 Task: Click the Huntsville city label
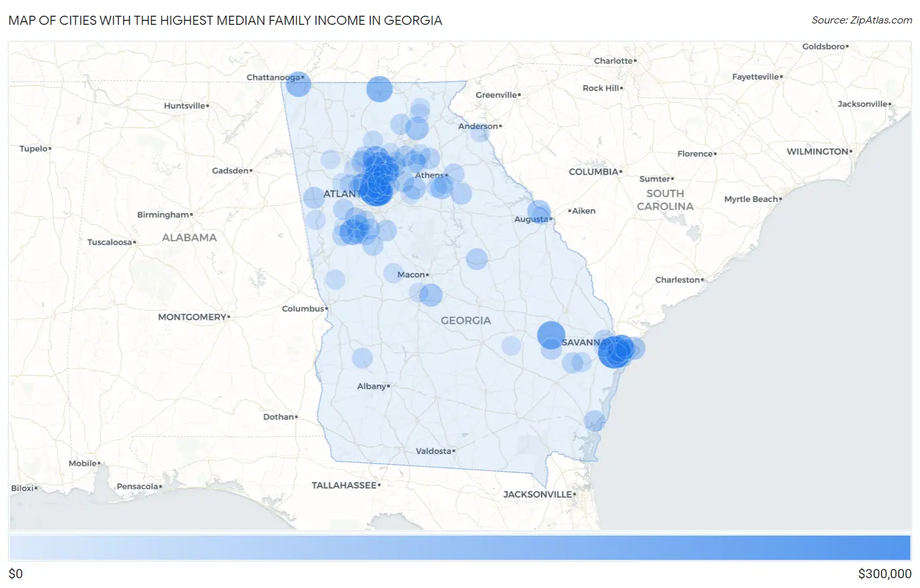(186, 106)
